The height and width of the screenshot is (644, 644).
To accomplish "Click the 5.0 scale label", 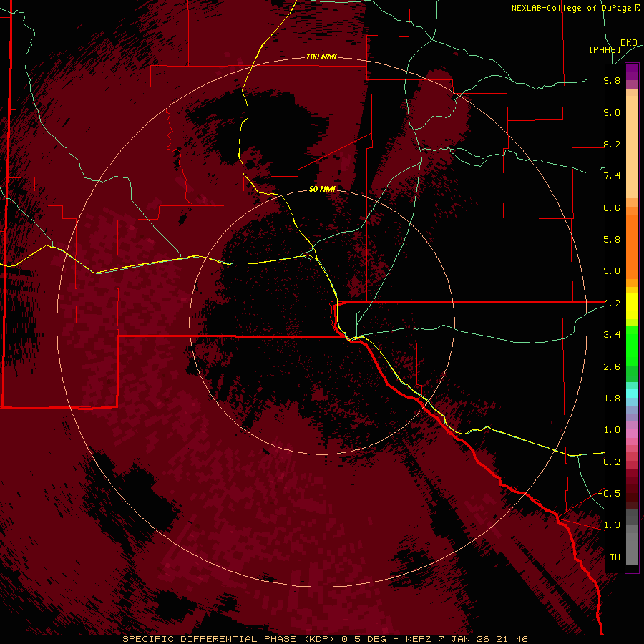I will pos(612,271).
